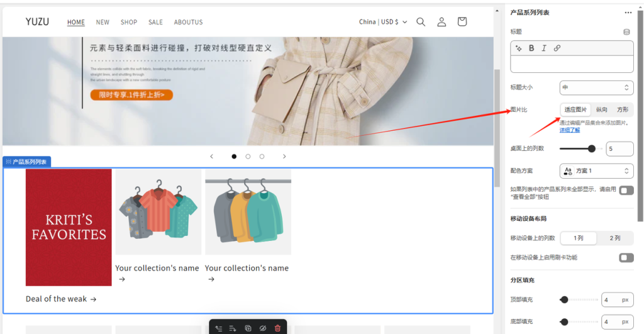Insert a link in the heading editor
The width and height of the screenshot is (644, 334).
[x=557, y=48]
